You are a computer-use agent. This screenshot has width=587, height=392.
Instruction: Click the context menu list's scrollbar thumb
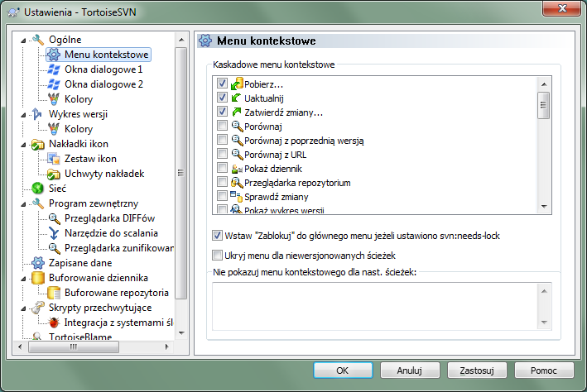[x=544, y=105]
